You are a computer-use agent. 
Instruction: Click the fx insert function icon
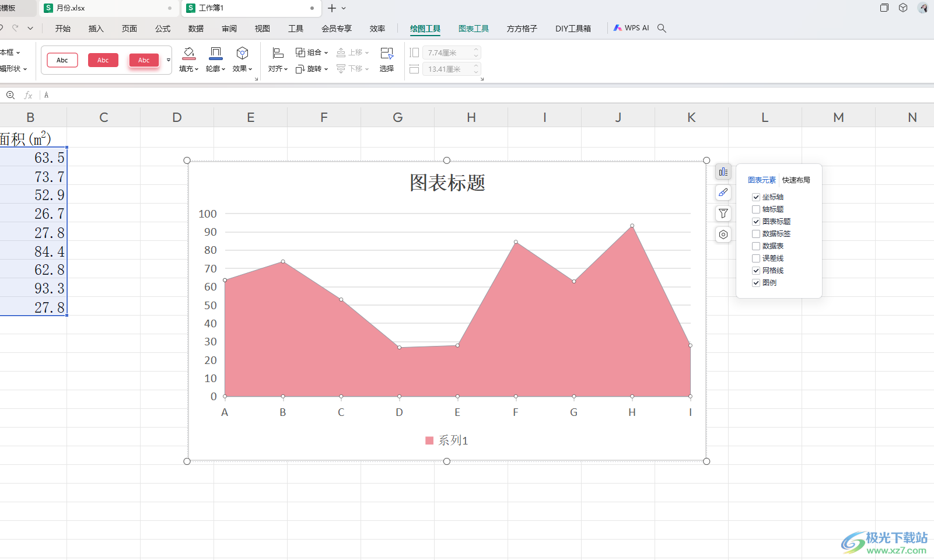28,95
